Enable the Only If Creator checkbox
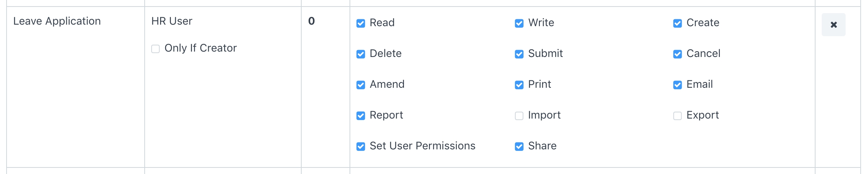Viewport: 868px width, 174px height. [x=155, y=49]
